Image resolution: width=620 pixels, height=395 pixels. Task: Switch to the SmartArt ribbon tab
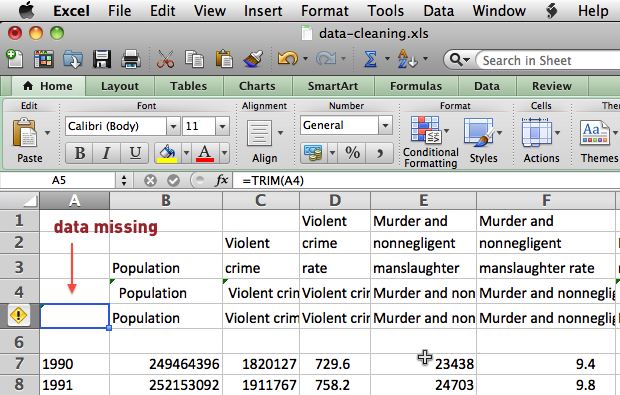333,86
